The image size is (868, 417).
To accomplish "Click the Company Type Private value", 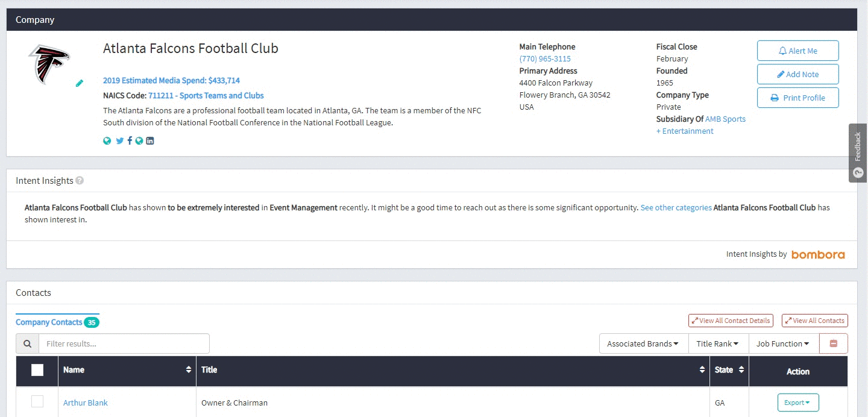I will click(668, 107).
